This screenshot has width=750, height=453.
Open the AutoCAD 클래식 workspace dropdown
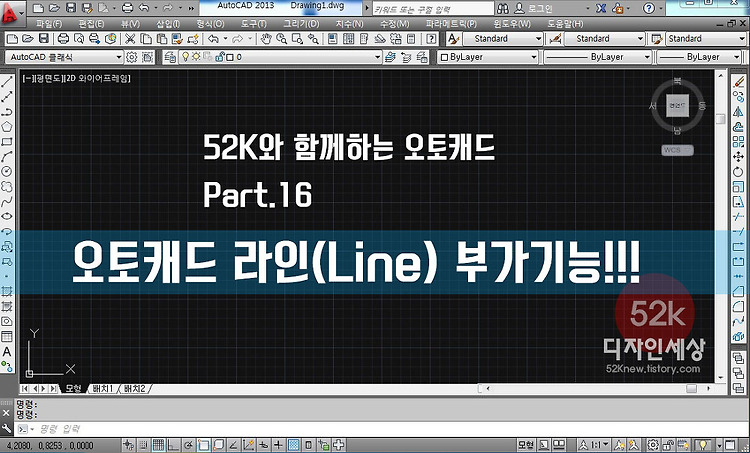coord(64,57)
